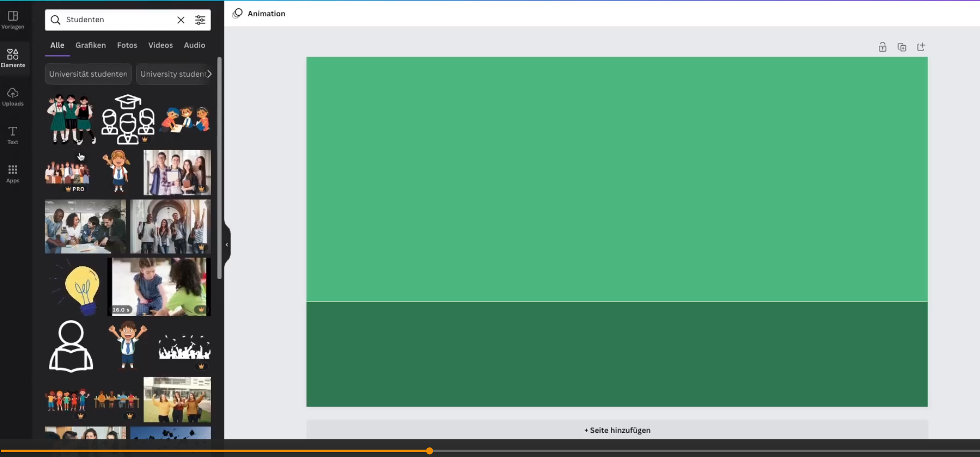Switch to the Grafiken tab
Image resolution: width=980 pixels, height=457 pixels.
click(90, 45)
